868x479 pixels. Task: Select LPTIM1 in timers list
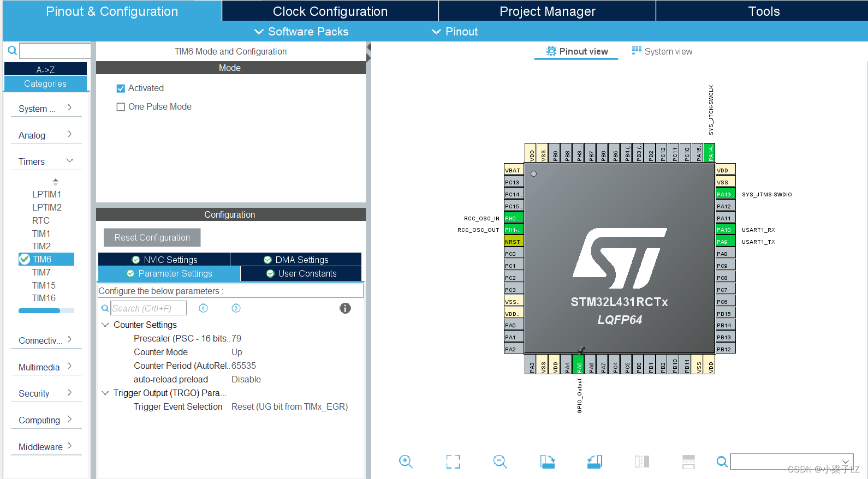coord(46,194)
